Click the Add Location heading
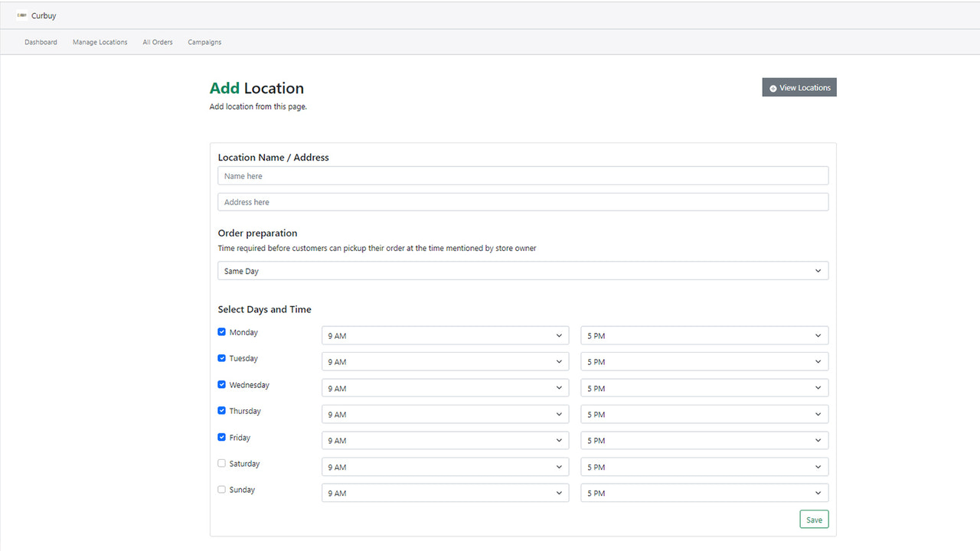Viewport: 980px width, 551px height. (x=256, y=88)
